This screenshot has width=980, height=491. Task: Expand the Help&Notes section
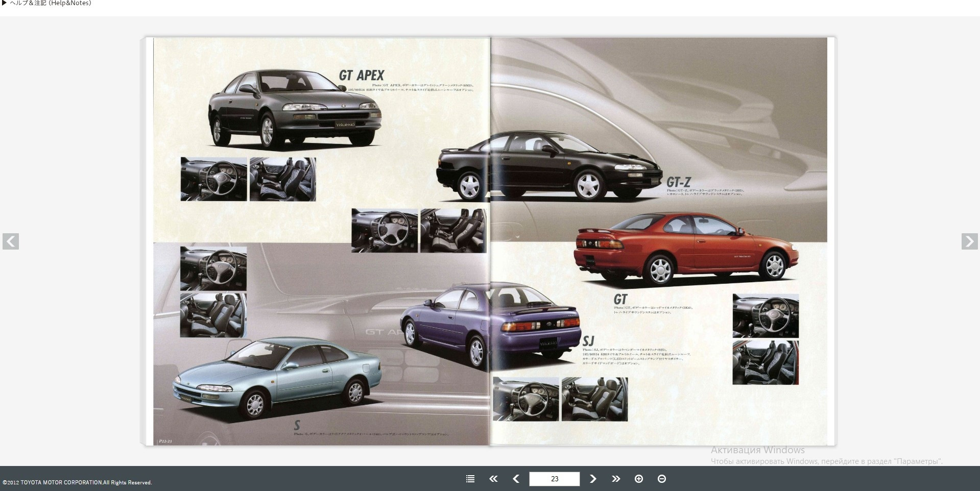47,4
